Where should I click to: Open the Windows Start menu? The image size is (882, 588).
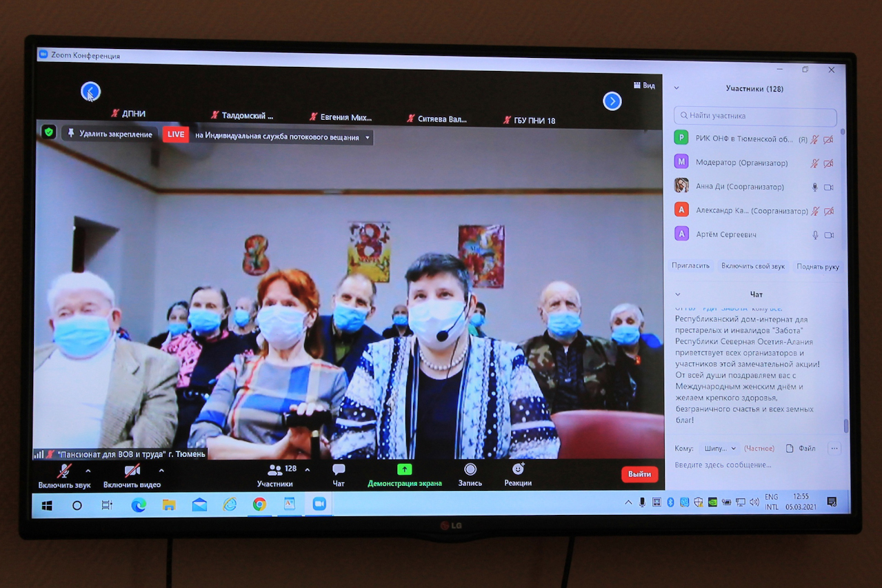47,505
